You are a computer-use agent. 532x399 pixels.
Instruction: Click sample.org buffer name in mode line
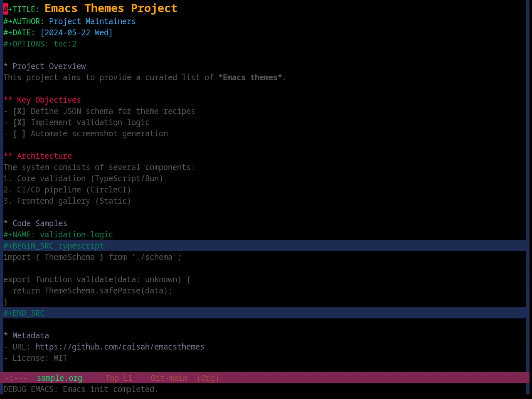click(59, 378)
